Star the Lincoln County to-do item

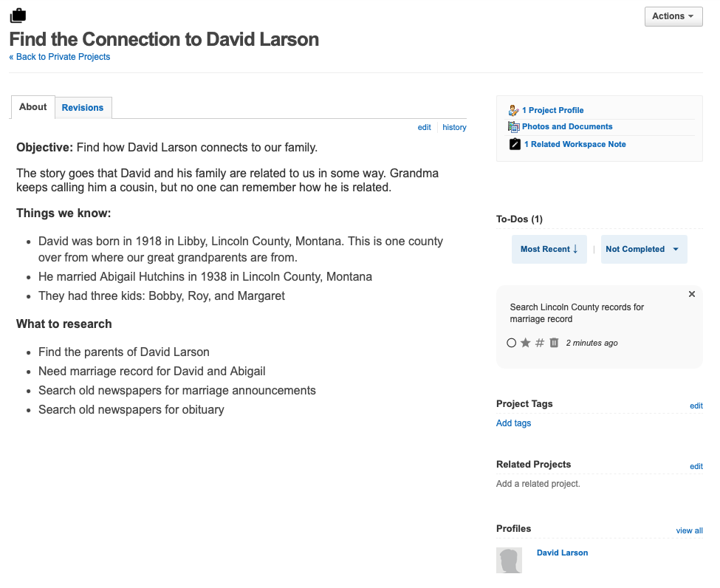(x=526, y=343)
